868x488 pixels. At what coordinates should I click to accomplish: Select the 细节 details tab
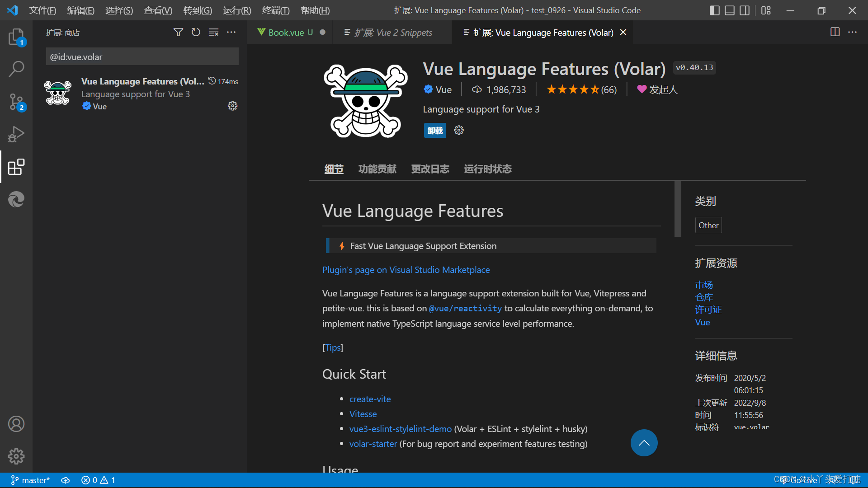334,169
